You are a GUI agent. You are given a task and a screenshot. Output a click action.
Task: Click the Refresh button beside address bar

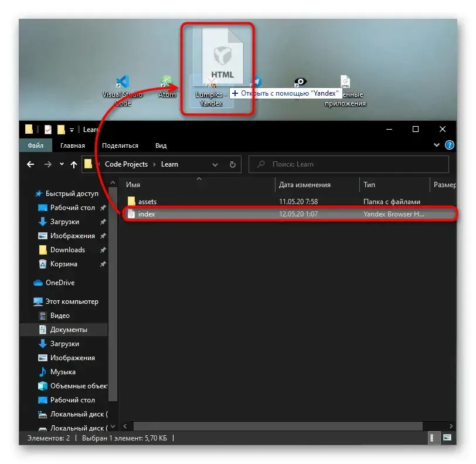[x=232, y=164]
